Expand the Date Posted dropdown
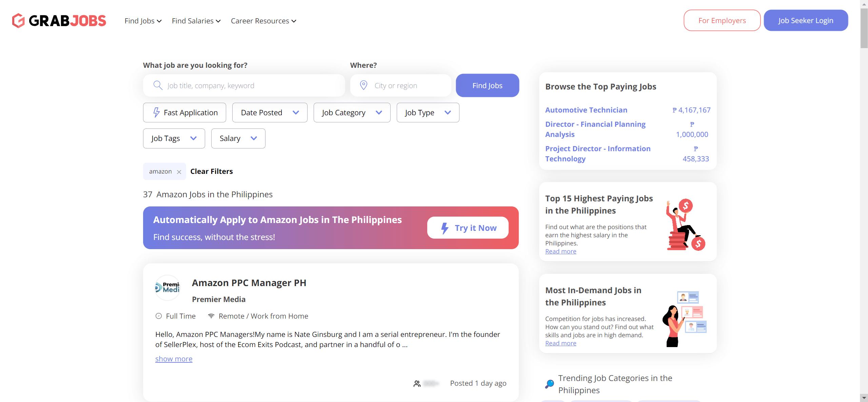Screen dimensions: 868x402 tap(270, 113)
